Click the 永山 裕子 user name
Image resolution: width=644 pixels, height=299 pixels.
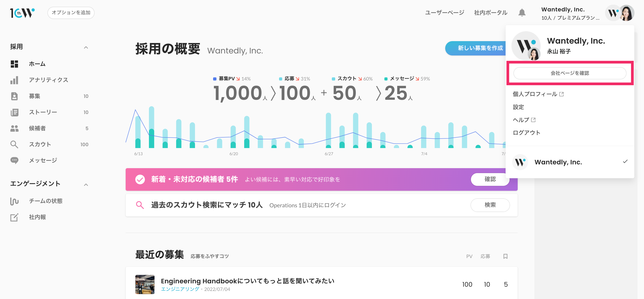(x=559, y=51)
